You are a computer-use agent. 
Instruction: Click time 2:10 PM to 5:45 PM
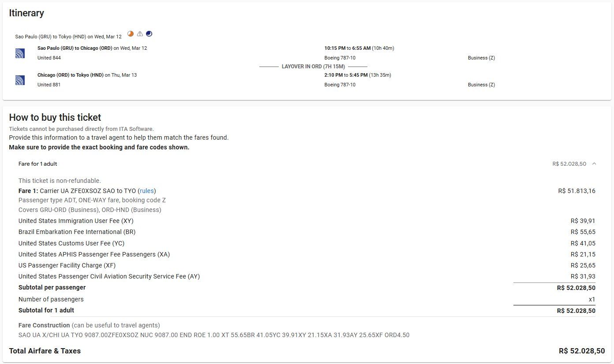click(358, 75)
